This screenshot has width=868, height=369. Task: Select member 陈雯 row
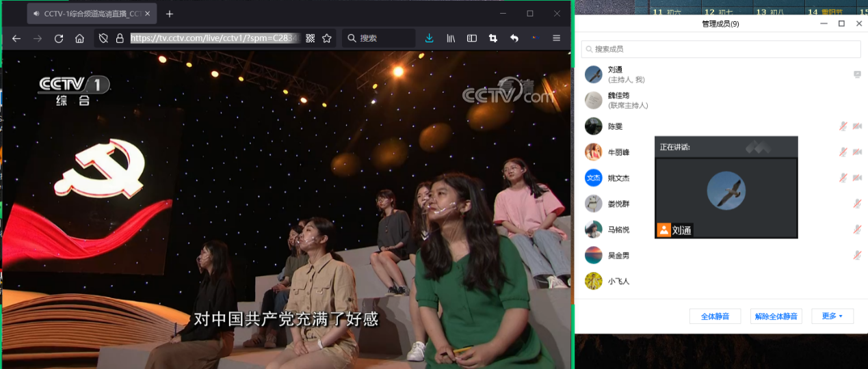(x=721, y=126)
